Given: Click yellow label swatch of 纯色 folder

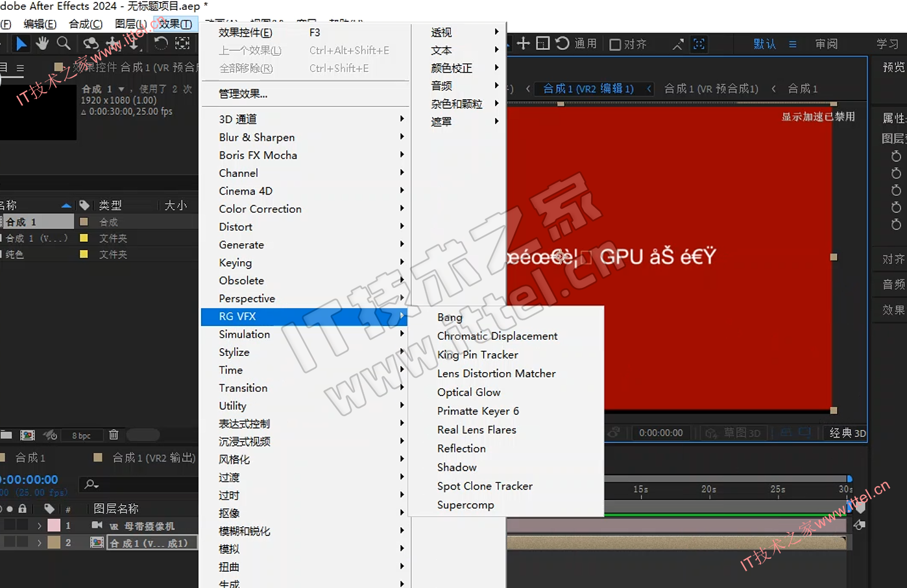Looking at the screenshot, I should coord(84,254).
